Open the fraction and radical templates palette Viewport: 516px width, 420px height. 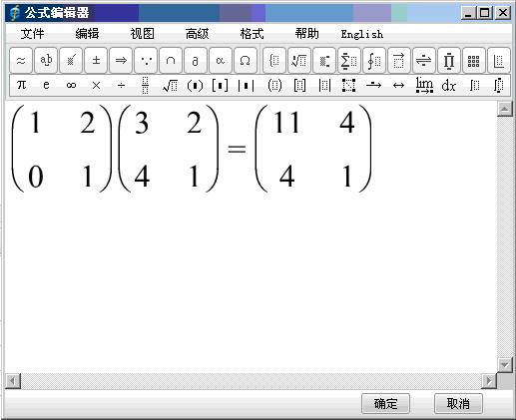[x=298, y=61]
